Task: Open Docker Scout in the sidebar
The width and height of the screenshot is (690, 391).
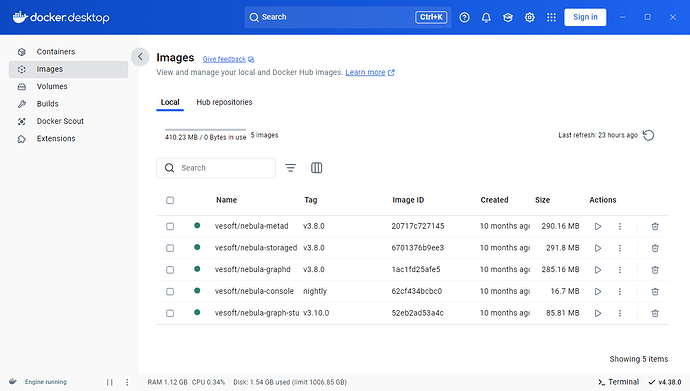Action: (68, 121)
